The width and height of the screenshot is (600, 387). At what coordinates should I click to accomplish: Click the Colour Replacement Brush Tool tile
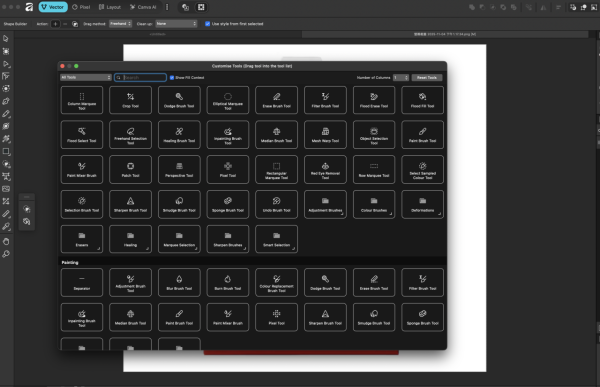tap(276, 282)
